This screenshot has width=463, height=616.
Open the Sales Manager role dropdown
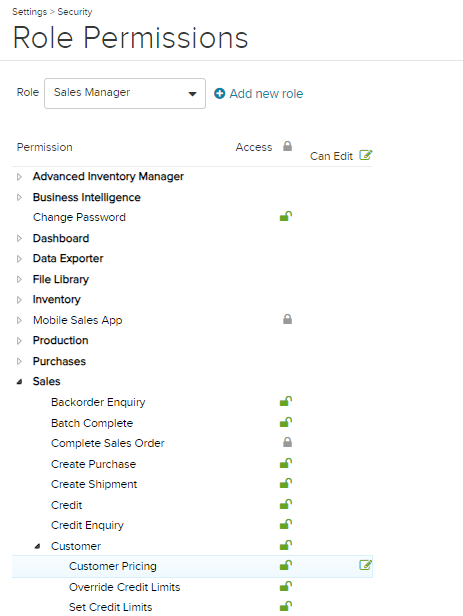(125, 94)
